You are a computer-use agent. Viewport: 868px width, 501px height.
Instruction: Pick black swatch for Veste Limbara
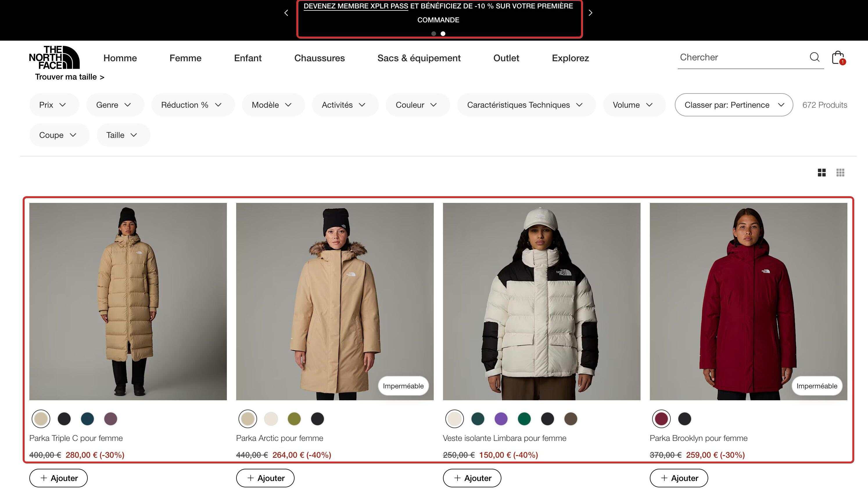click(548, 419)
